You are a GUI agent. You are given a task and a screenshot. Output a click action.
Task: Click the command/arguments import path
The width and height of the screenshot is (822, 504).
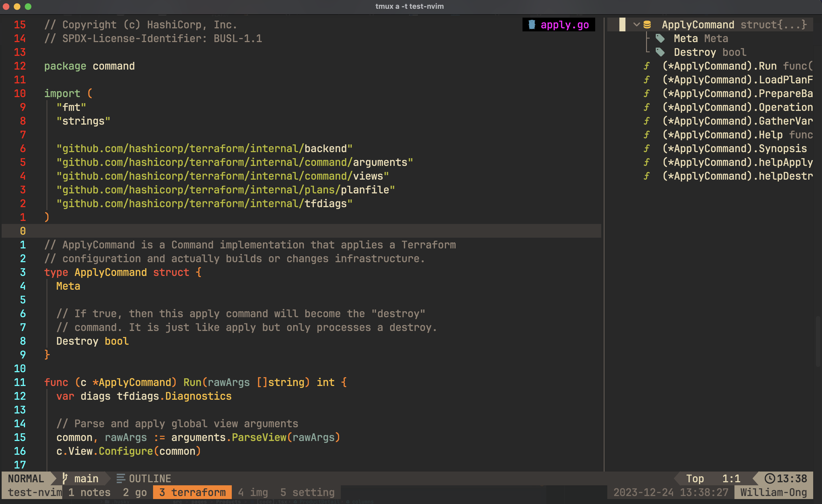235,162
